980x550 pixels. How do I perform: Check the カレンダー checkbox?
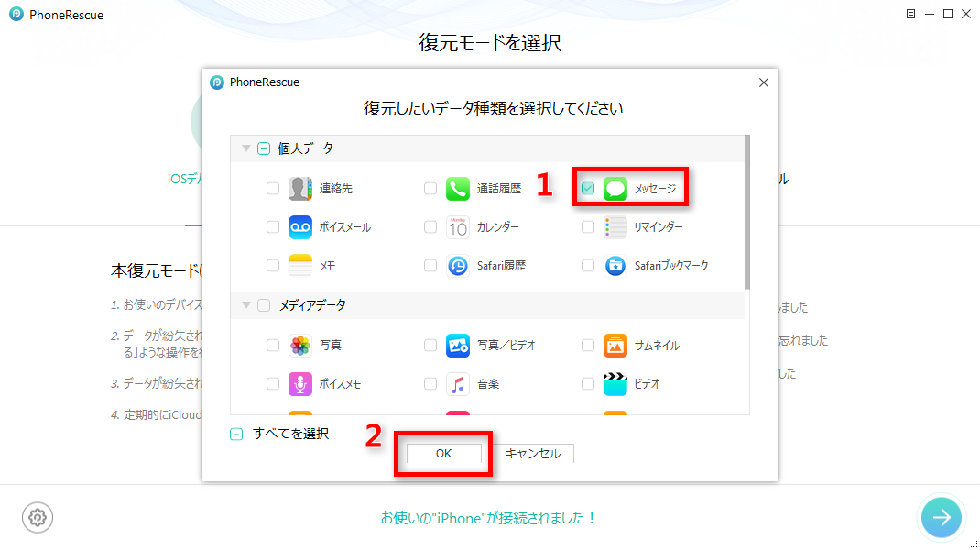(430, 227)
